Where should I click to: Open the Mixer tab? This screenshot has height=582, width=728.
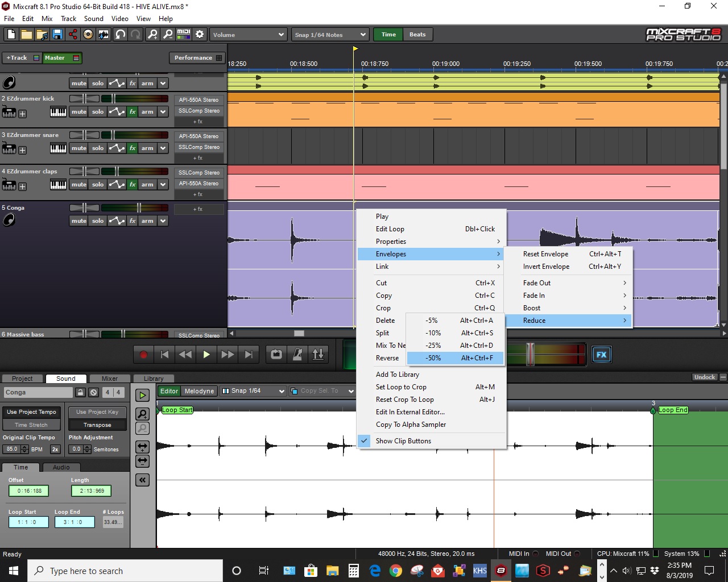coord(109,379)
